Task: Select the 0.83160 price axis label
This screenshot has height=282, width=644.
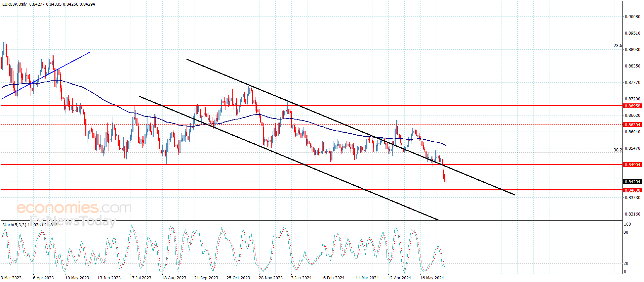Action: 632,214
